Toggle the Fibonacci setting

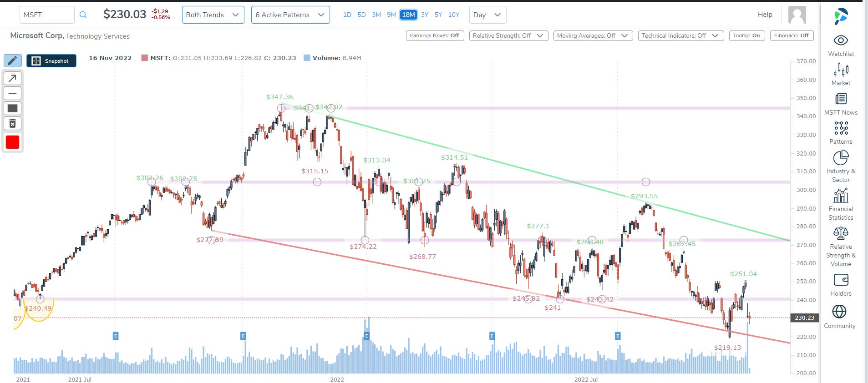coord(792,35)
